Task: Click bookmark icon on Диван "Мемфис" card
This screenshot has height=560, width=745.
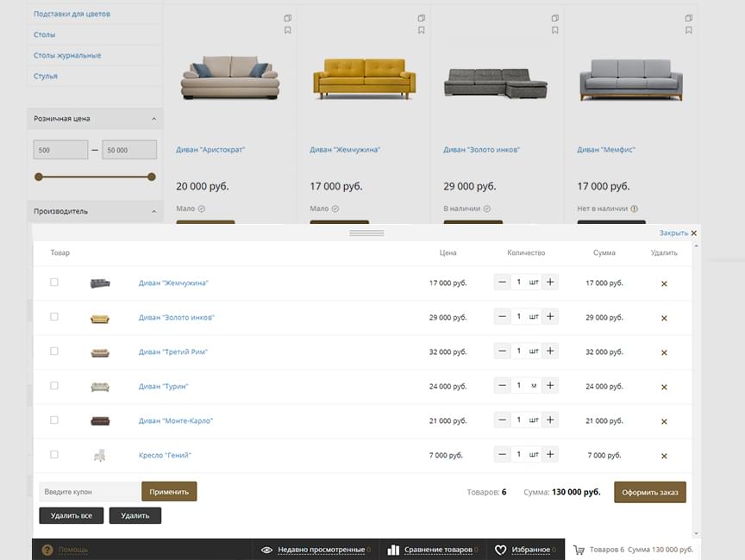Action: (689, 30)
